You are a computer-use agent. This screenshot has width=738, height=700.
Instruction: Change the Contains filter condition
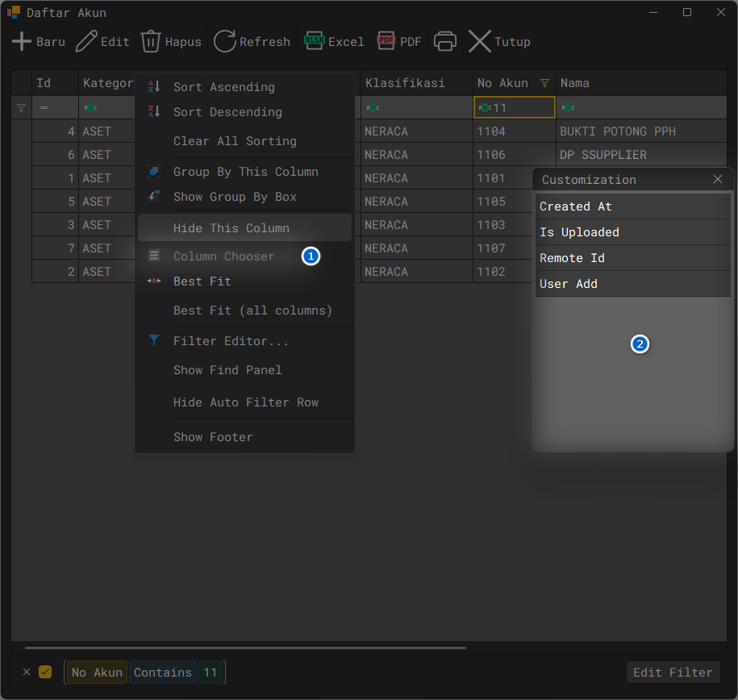tap(163, 672)
